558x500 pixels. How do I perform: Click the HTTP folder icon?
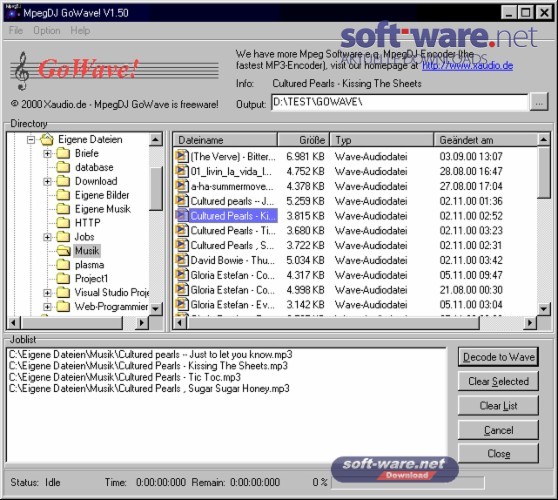pos(63,223)
